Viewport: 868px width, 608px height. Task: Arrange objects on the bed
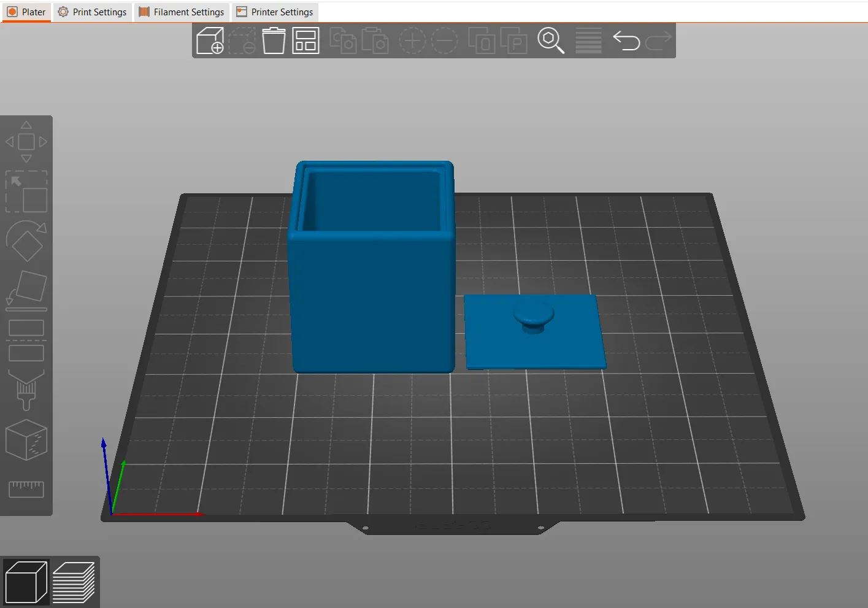[305, 41]
